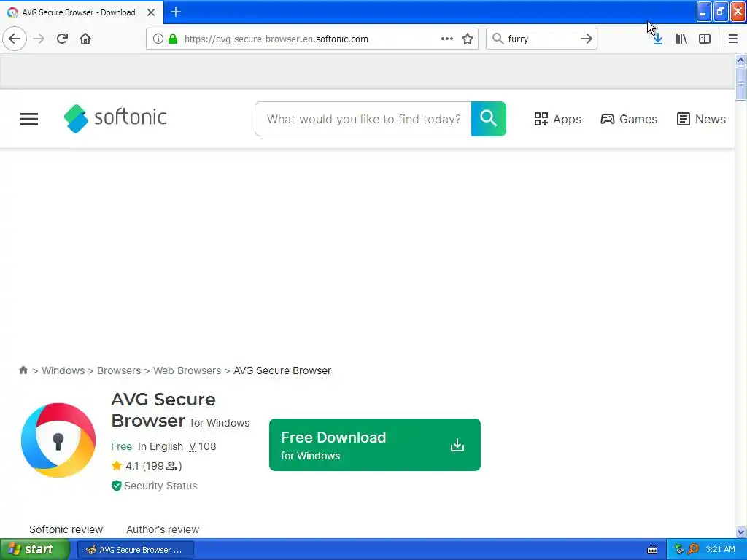Open page actions three-dot menu
The height and width of the screenshot is (560, 747).
tap(447, 39)
